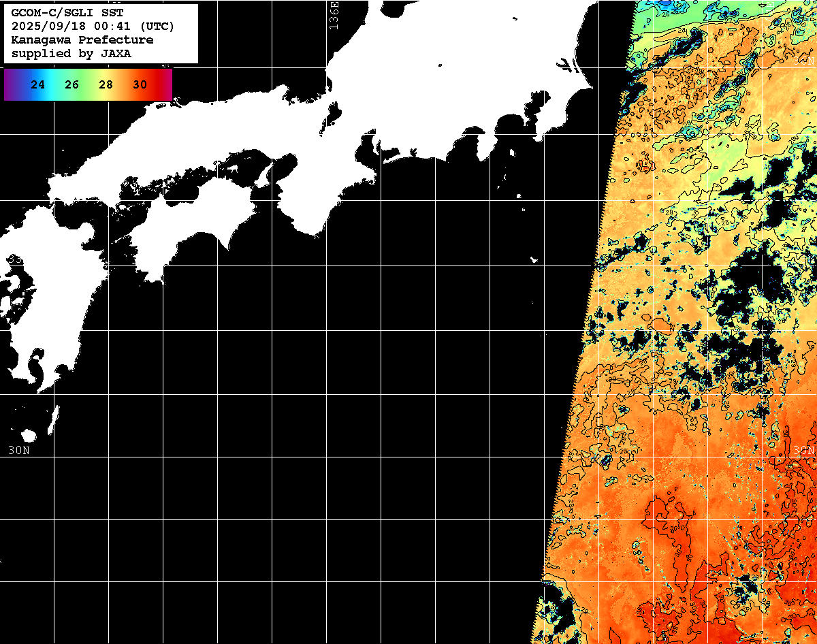Screen dimensions: 817x644
Task: Click the '30' value on the temperature scale
Action: [x=140, y=85]
